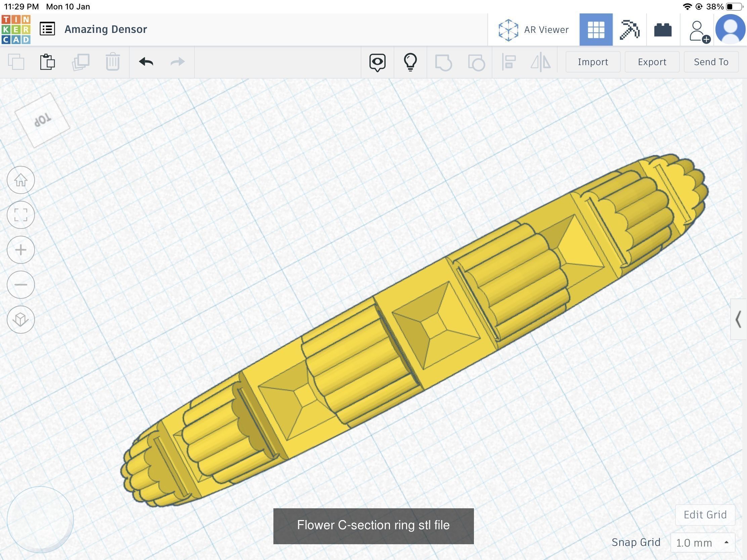Click the Tinkercad logo
747x560 pixels.
click(16, 29)
